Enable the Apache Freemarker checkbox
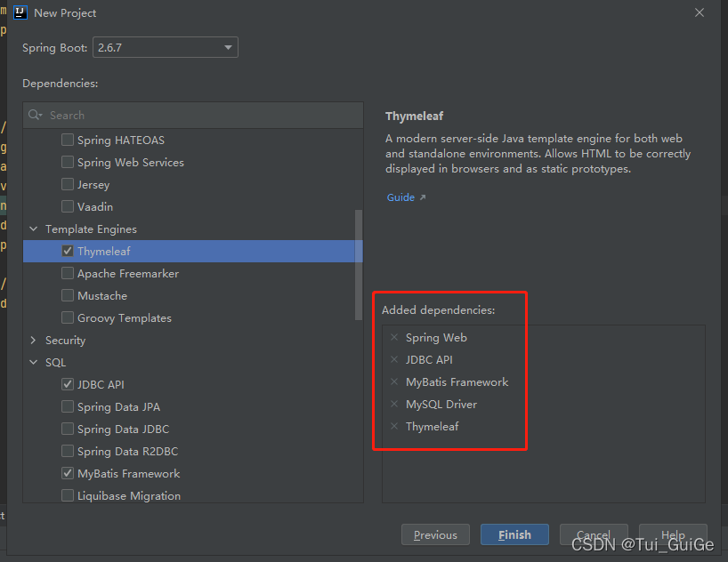This screenshot has height=562, width=728. coord(68,273)
